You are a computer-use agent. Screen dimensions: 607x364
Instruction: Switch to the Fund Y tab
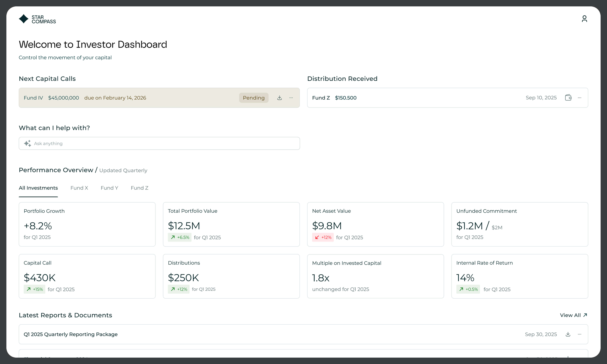[x=109, y=188]
